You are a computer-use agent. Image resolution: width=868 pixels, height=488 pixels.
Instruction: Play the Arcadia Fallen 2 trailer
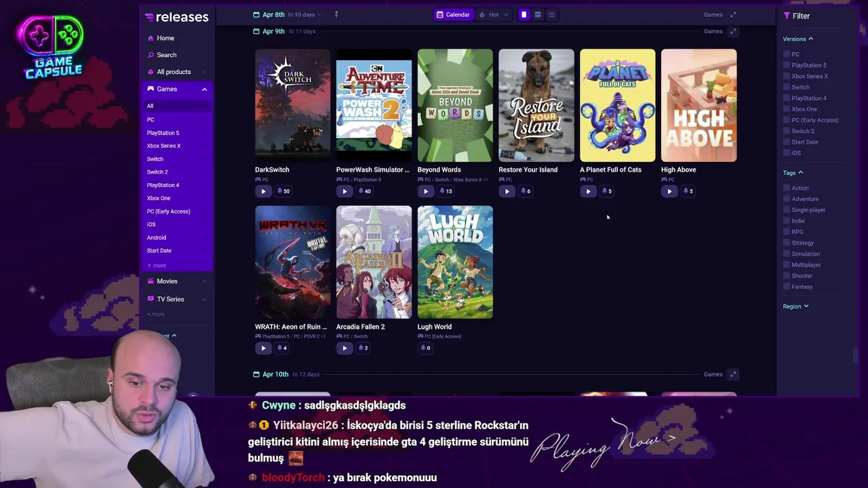pos(344,348)
